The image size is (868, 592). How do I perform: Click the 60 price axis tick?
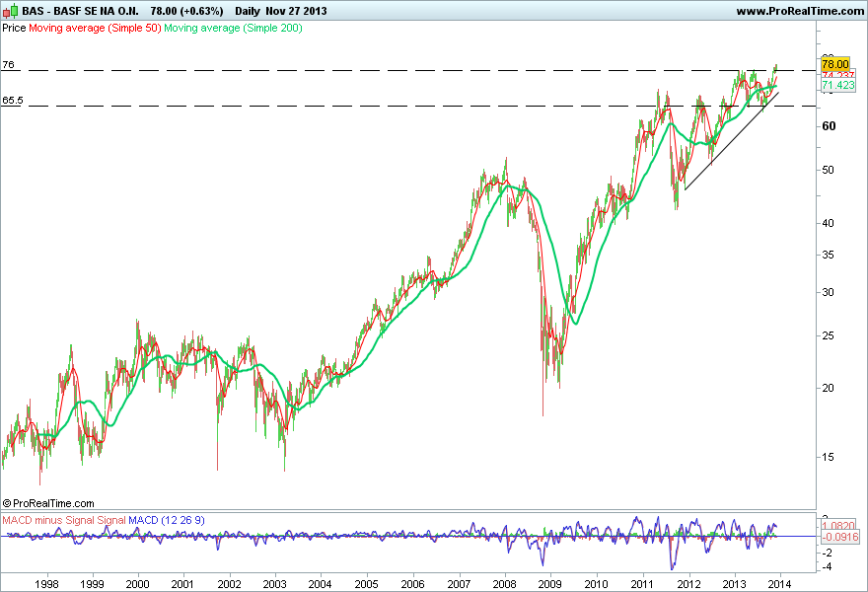(829, 126)
